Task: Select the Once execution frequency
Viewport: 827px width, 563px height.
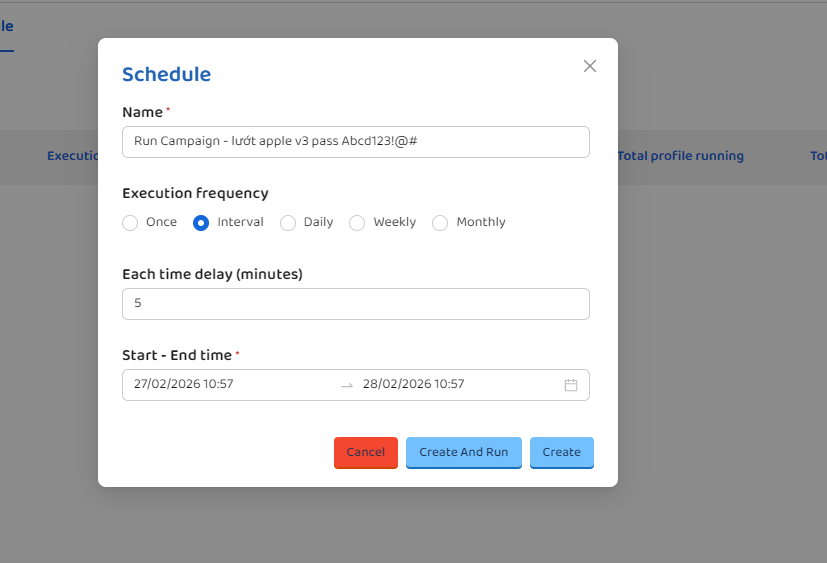Action: 130,223
